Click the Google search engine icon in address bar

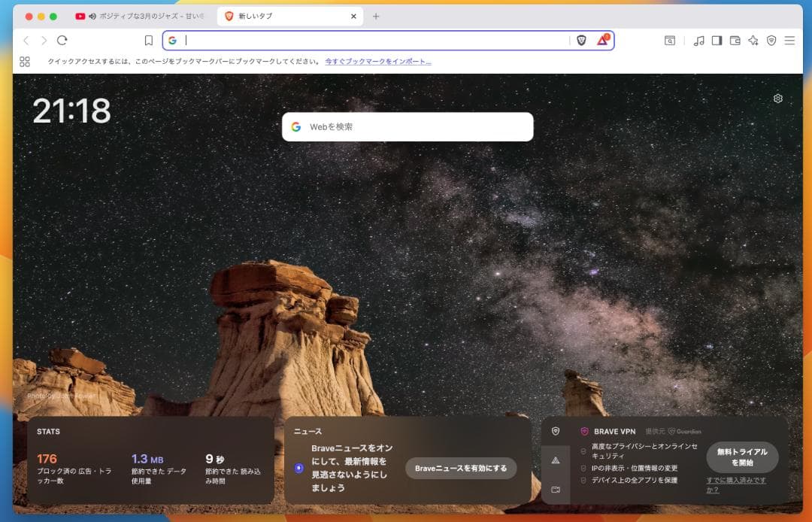tap(173, 40)
